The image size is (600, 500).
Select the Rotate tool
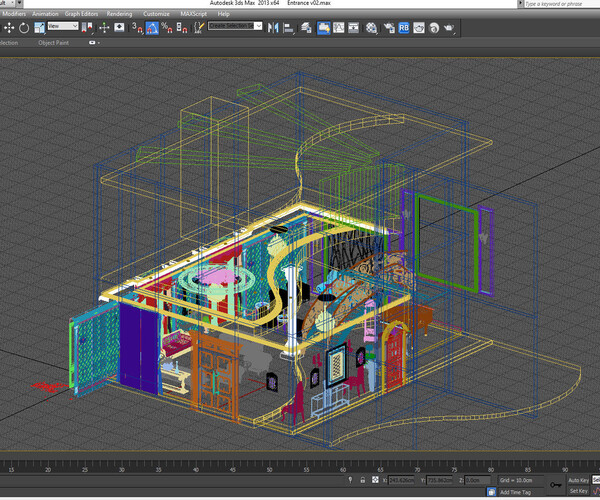click(24, 28)
